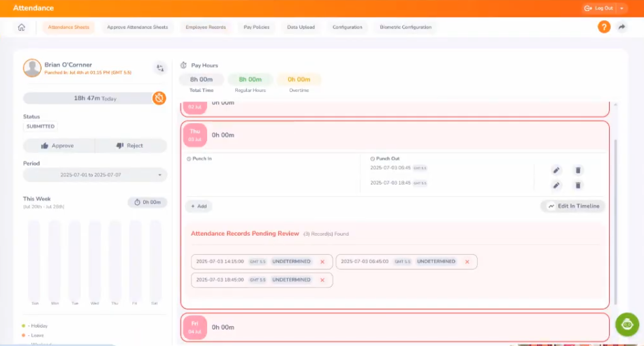Click the switch employee icon beside Brian O'Cornner

[160, 67]
